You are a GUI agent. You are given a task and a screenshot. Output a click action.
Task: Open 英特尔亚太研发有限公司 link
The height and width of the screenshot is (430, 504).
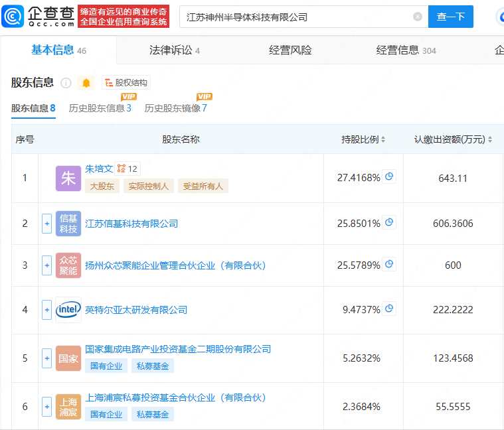136,310
